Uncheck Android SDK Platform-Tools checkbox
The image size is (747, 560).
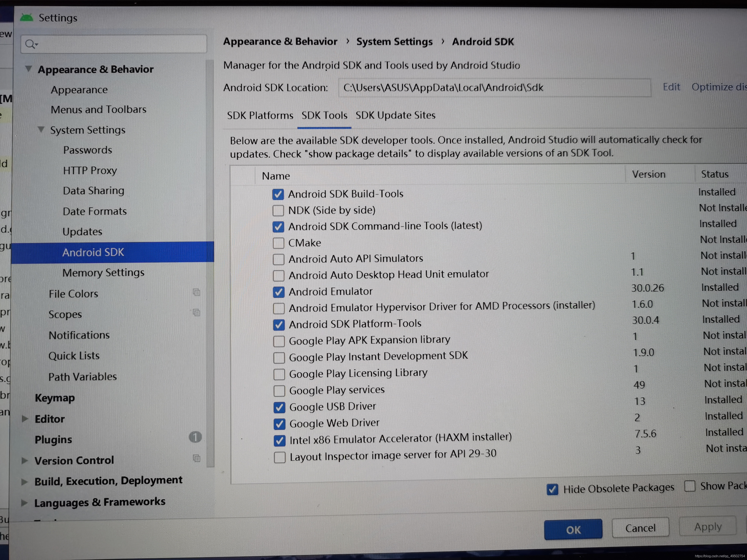(x=279, y=325)
